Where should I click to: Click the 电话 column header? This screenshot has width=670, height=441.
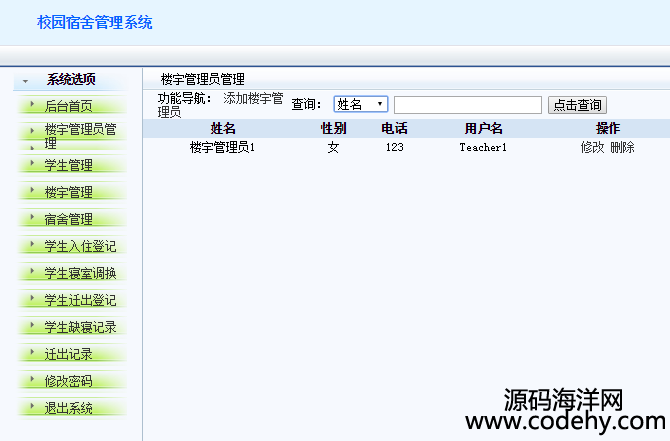394,128
